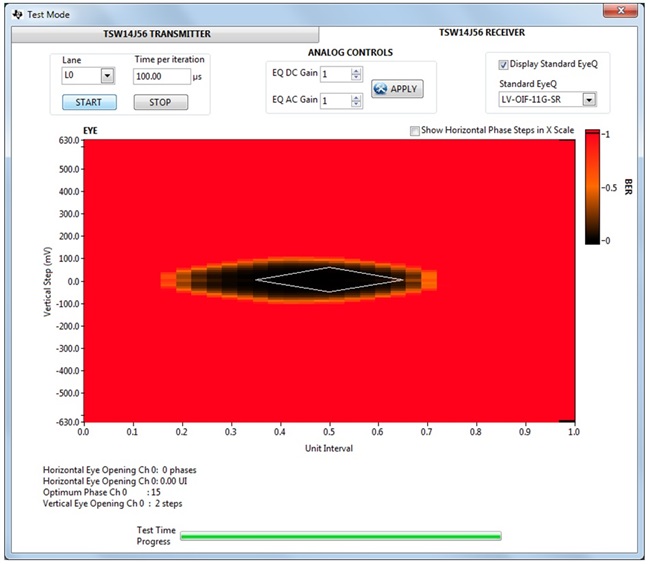650x564 pixels.
Task: Enable Show Horizontal Phase Steps in X Scale
Action: click(x=415, y=131)
